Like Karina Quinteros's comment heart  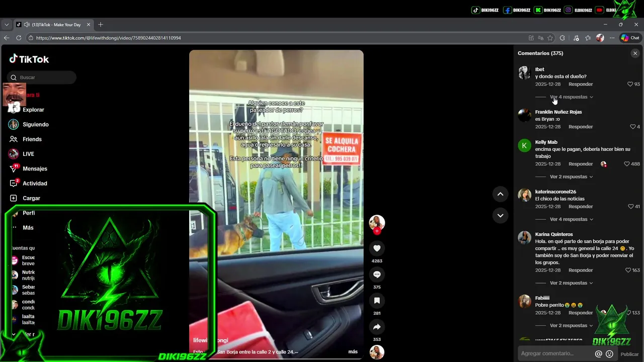pos(628,270)
